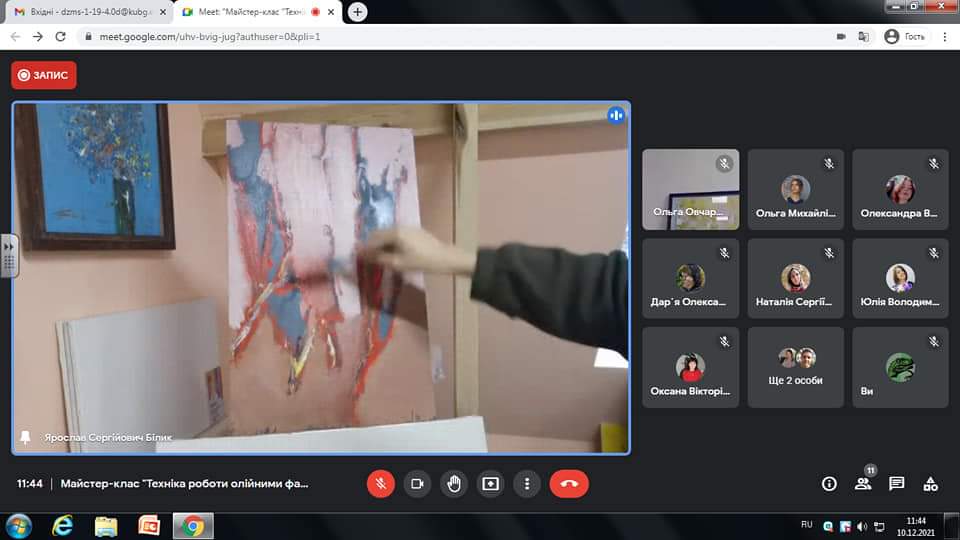Unpin Ярослав Сергійович Білик's video pin icon
Screen dimensions: 960x540
(25, 437)
